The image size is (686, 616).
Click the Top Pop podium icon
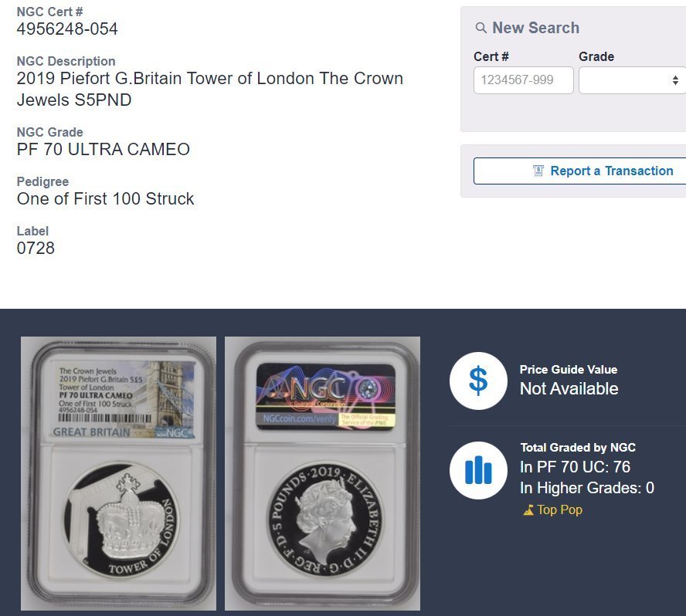(528, 509)
